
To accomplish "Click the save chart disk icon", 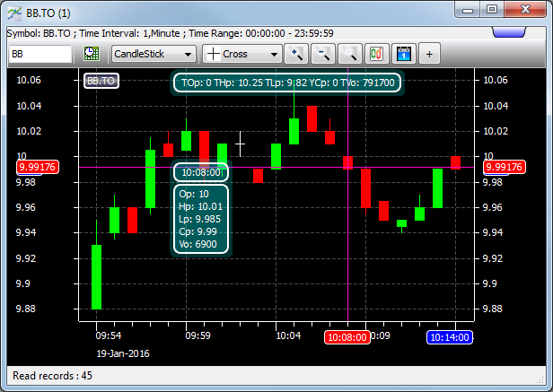I will coord(403,54).
